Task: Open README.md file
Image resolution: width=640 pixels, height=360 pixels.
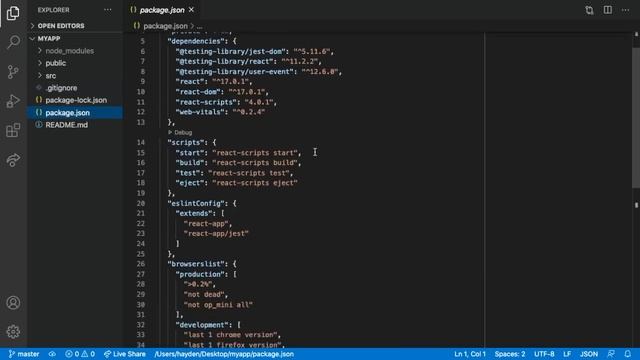Action: point(67,125)
